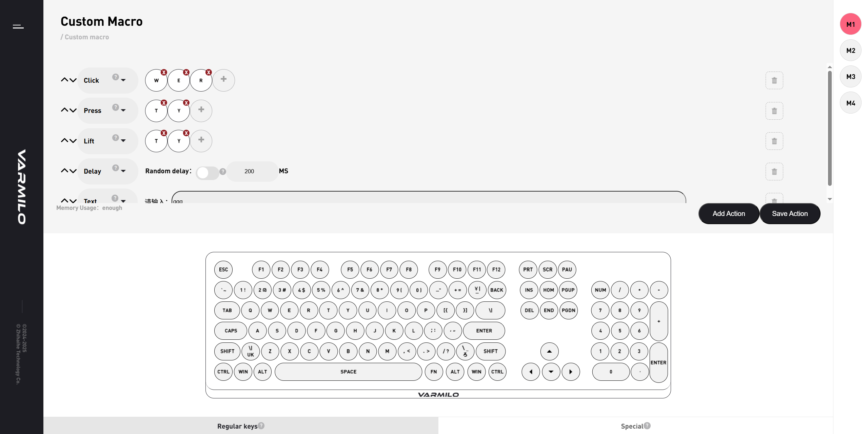Open the Lift action type dropdown

pyautogui.click(x=123, y=141)
